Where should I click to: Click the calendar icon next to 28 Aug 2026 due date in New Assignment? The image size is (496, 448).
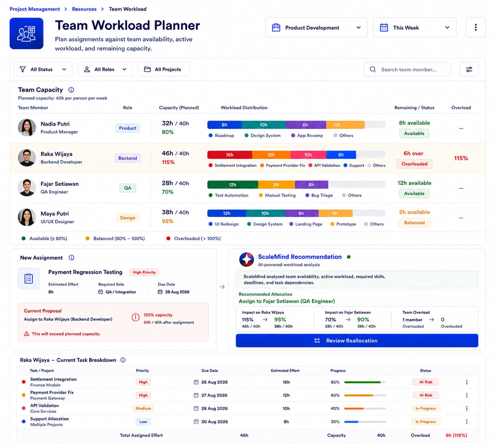pos(160,292)
